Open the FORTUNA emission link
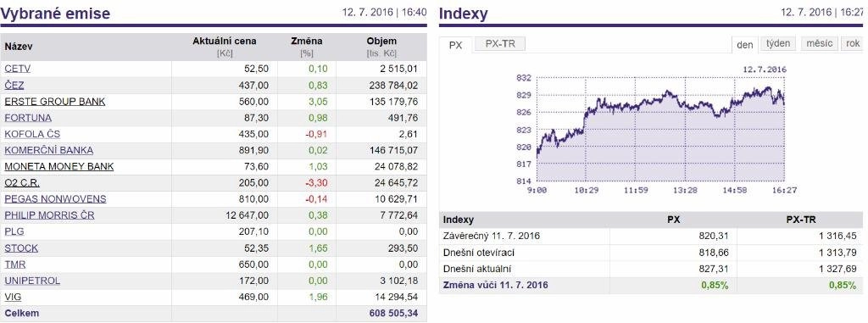The width and height of the screenshot is (868, 323). tap(28, 118)
